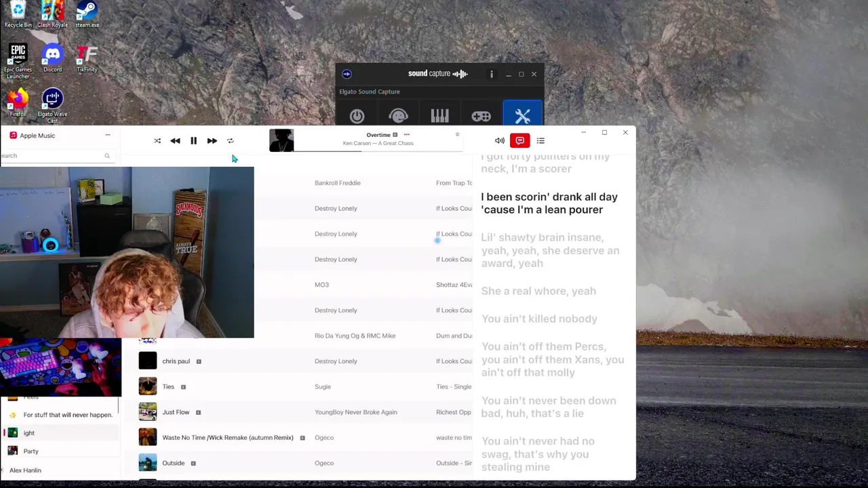Open the 'Shottaz 4Eva' album link
This screenshot has height=488, width=868.
(454, 285)
